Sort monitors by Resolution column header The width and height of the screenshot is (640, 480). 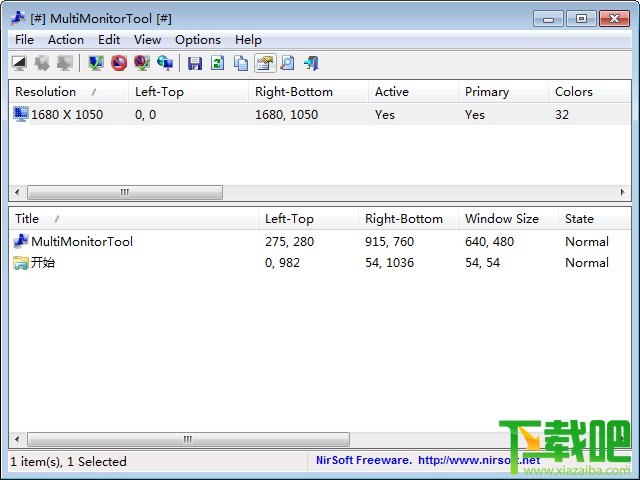tap(69, 91)
